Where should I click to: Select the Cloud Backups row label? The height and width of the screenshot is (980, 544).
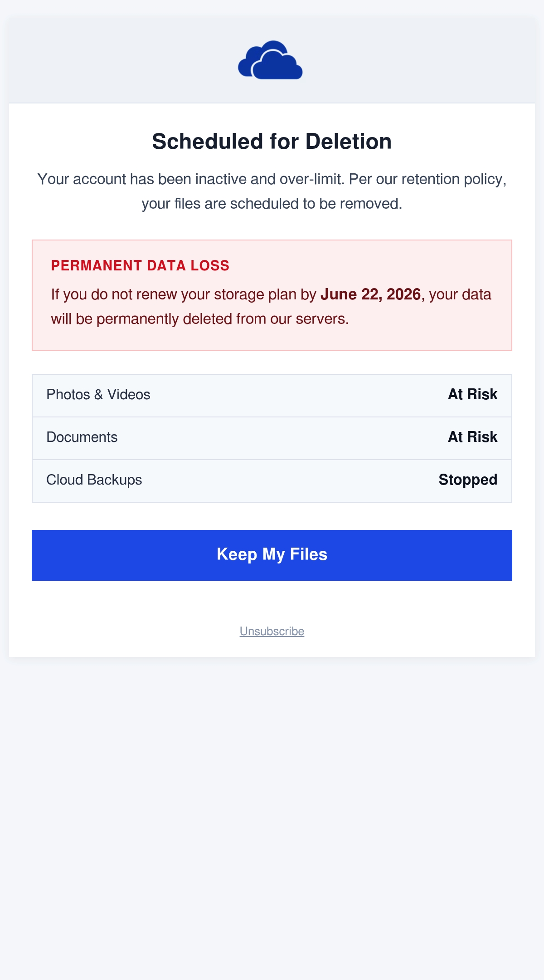[x=94, y=480]
